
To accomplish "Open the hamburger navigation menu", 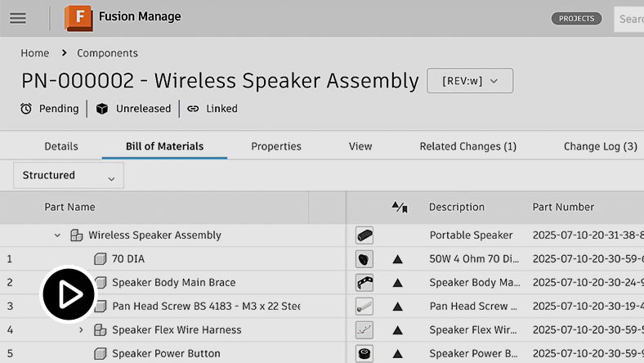I will click(17, 18).
